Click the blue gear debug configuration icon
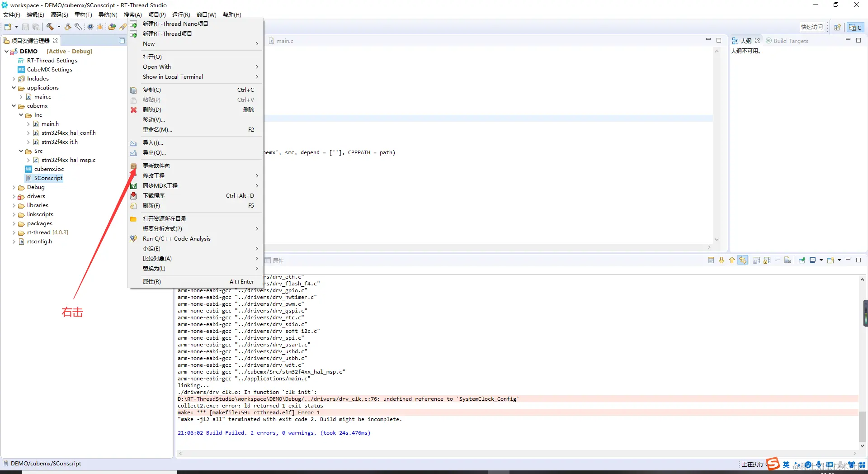Screen dimensions: 868x474 coord(90,27)
